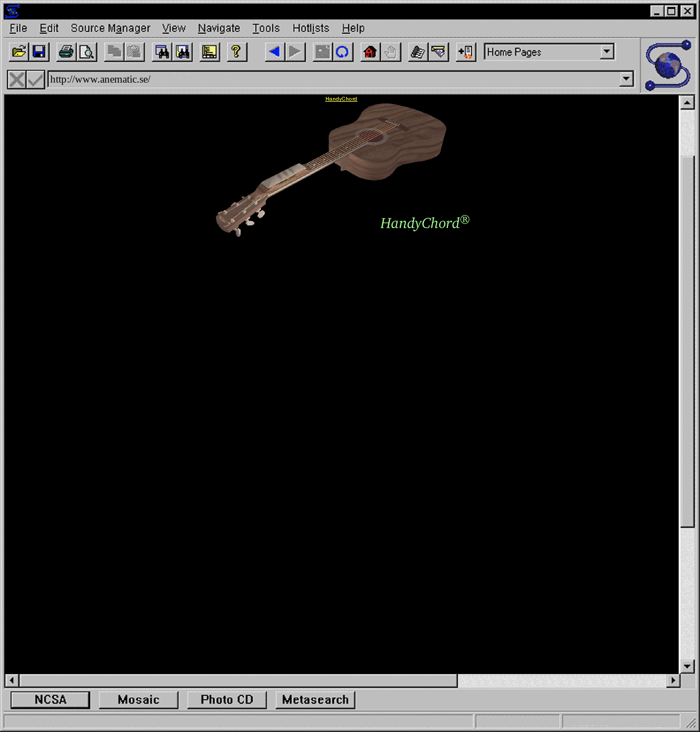Click the vertical scrollbar down arrow
Viewport: 700px width, 732px height.
click(x=687, y=666)
